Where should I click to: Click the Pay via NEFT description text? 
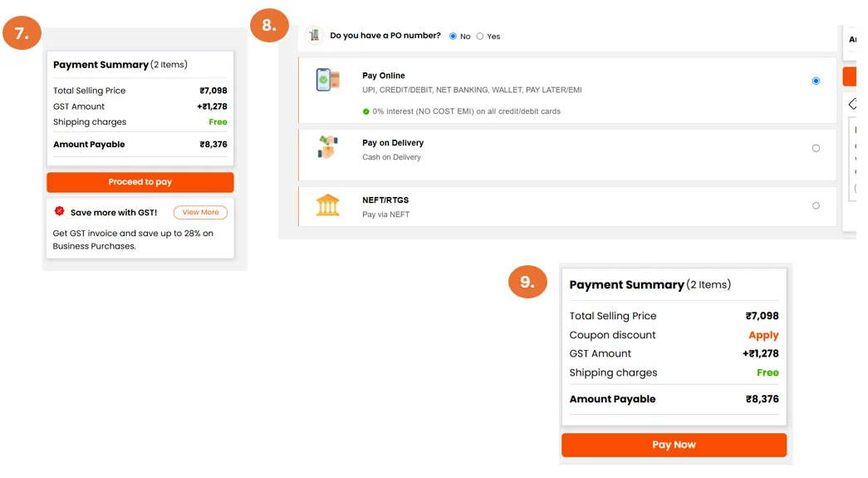[x=385, y=214]
